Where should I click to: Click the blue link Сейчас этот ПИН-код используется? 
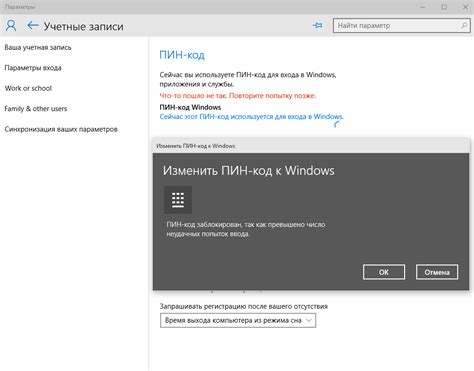(251, 117)
